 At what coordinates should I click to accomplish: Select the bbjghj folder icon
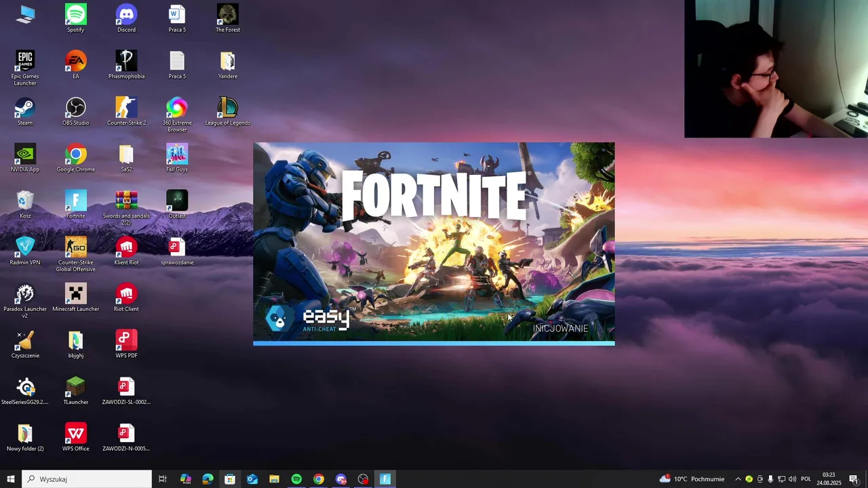point(75,344)
